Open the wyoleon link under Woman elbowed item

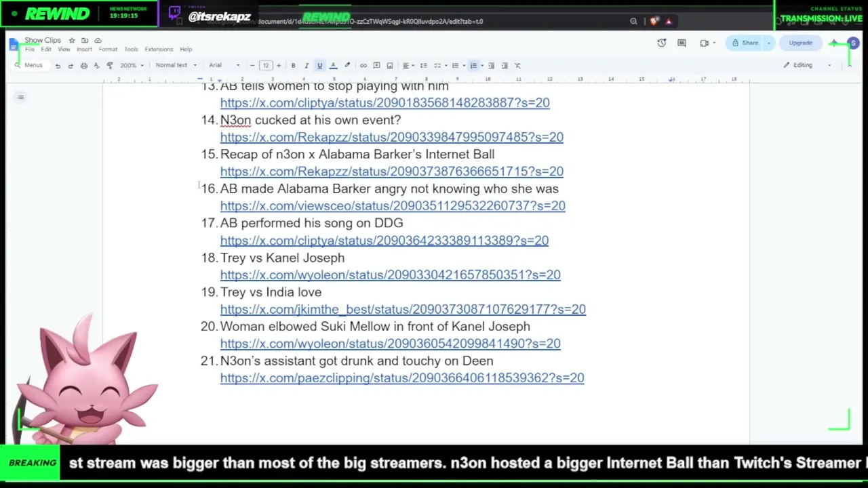point(390,344)
